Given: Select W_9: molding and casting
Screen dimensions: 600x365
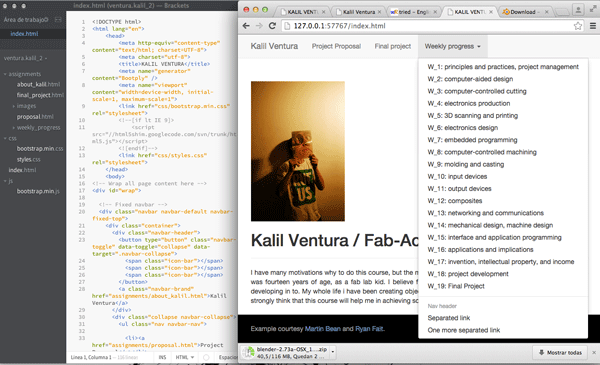Looking at the screenshot, I should tap(466, 165).
